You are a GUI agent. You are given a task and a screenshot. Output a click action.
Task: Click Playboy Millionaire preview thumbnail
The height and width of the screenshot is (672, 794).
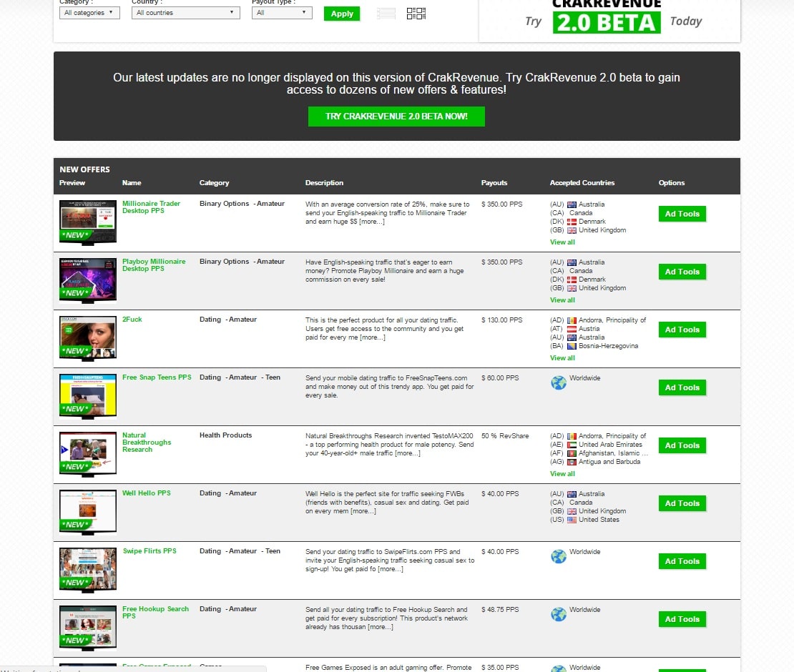click(87, 280)
